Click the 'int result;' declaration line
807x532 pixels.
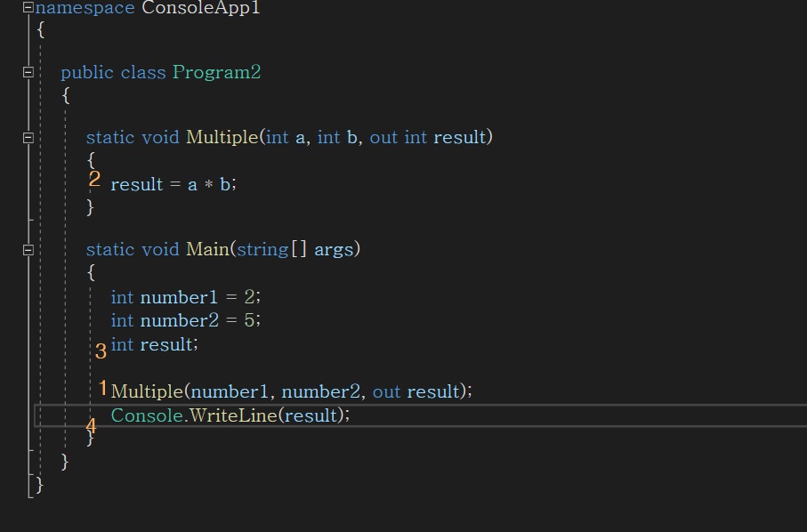(x=155, y=344)
